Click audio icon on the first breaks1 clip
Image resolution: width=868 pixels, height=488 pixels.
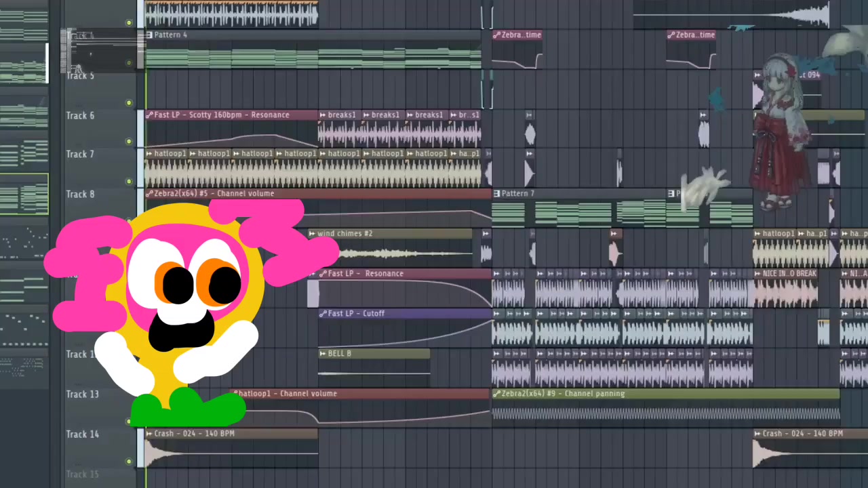[323, 115]
